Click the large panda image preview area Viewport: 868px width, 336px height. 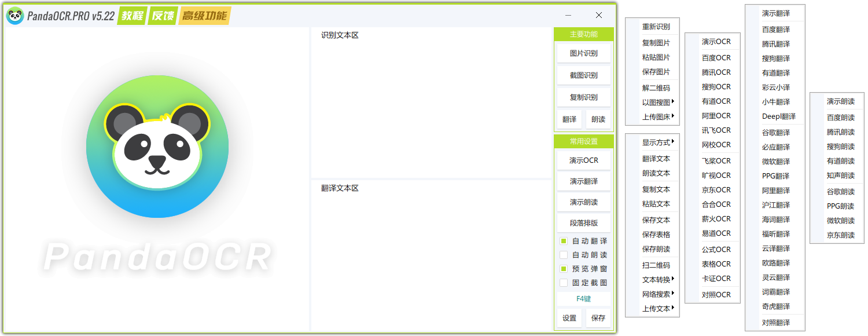click(x=157, y=178)
